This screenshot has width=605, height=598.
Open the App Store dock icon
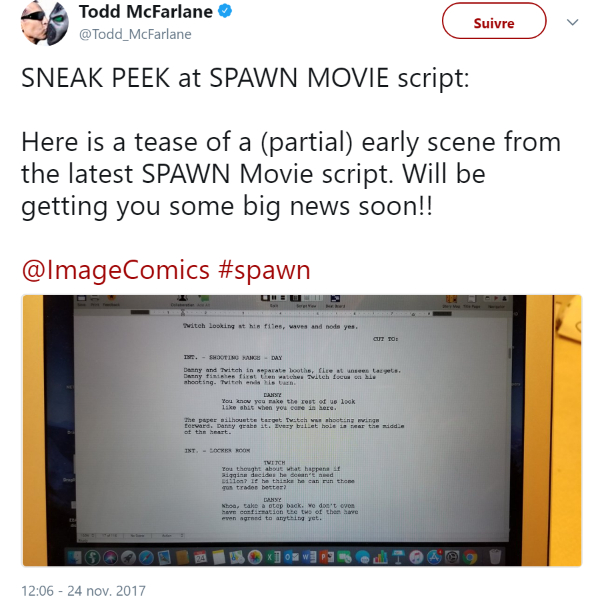(434, 557)
